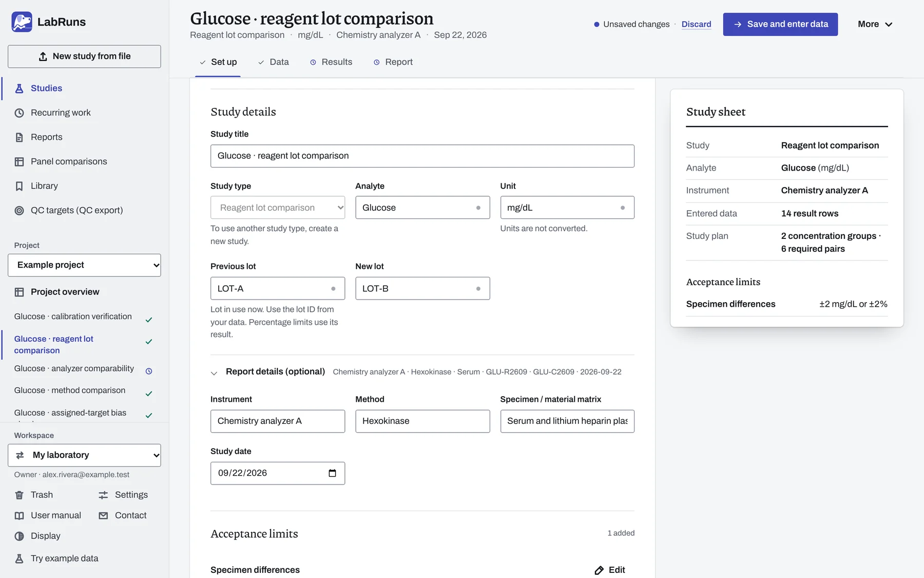The width and height of the screenshot is (924, 578).
Task: Click the pencil icon for Specimen differences
Action: (599, 570)
